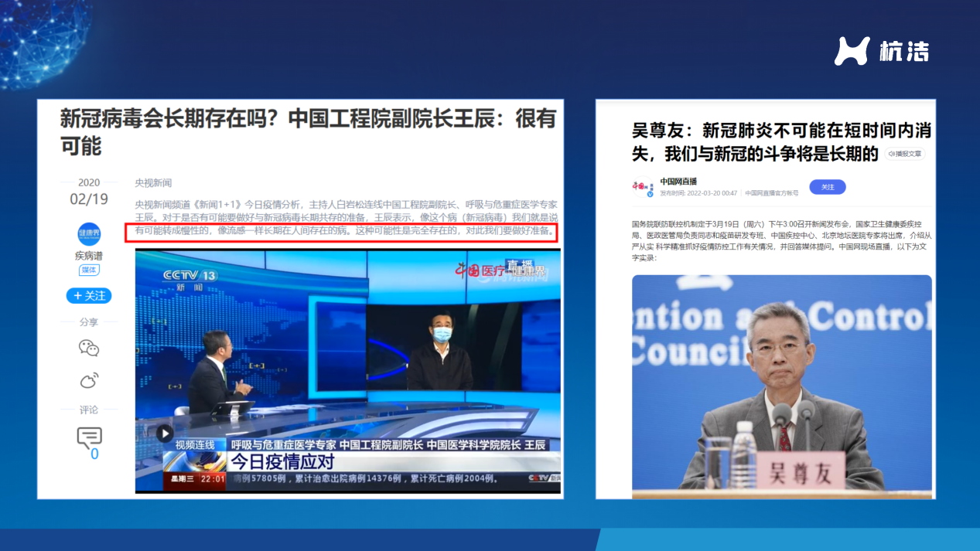Click the 央视新闻 source label
This screenshot has height=551, width=980.
(x=153, y=183)
